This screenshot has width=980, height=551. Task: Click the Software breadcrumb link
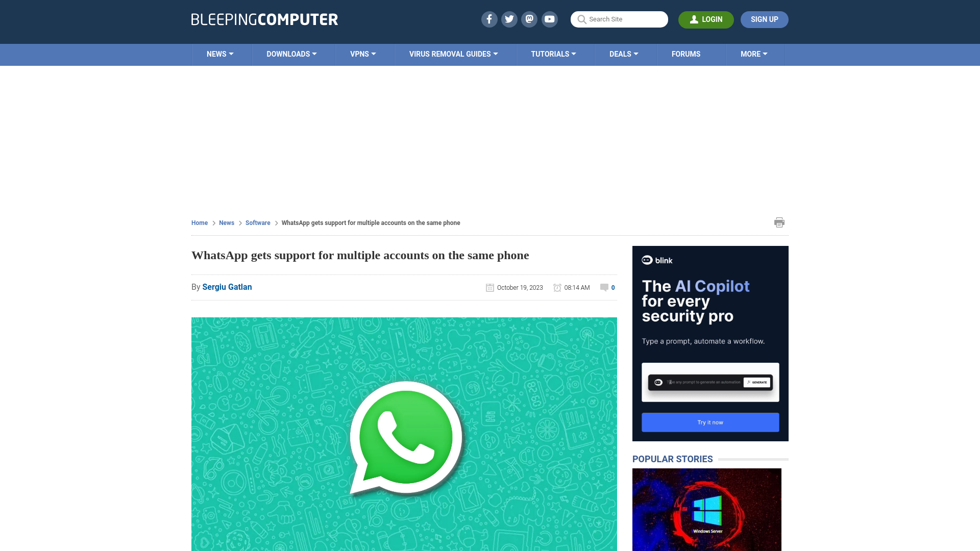(258, 222)
